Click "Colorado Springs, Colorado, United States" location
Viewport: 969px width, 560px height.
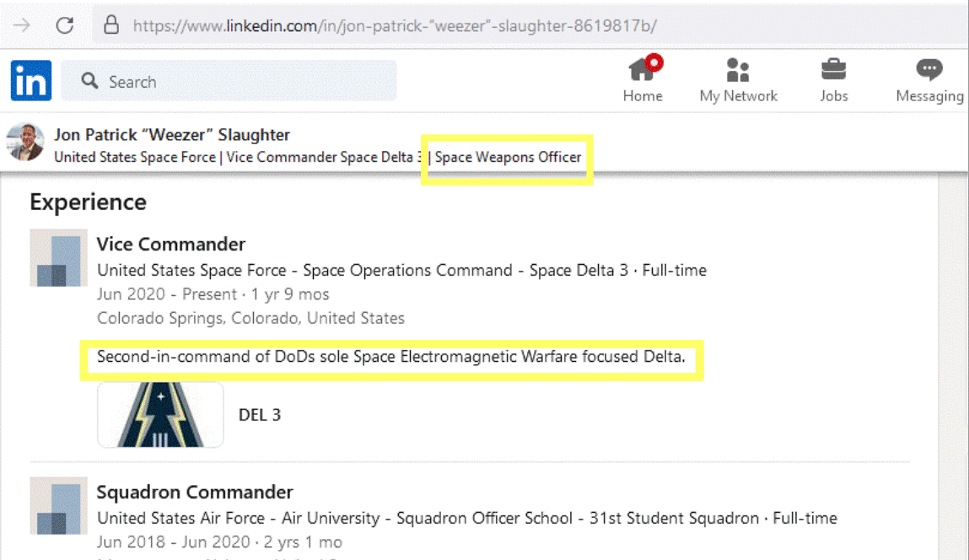[x=251, y=318]
